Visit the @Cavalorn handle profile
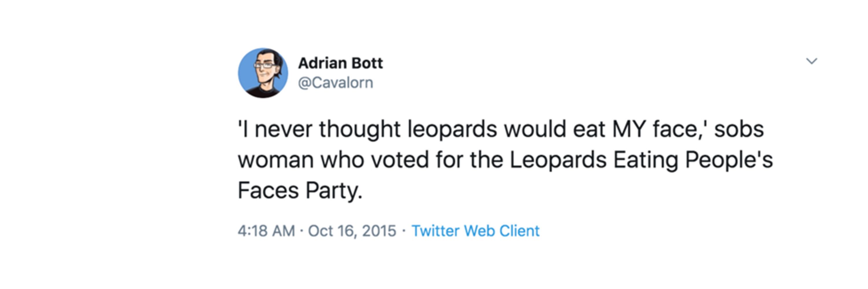868x289 pixels. (x=336, y=83)
